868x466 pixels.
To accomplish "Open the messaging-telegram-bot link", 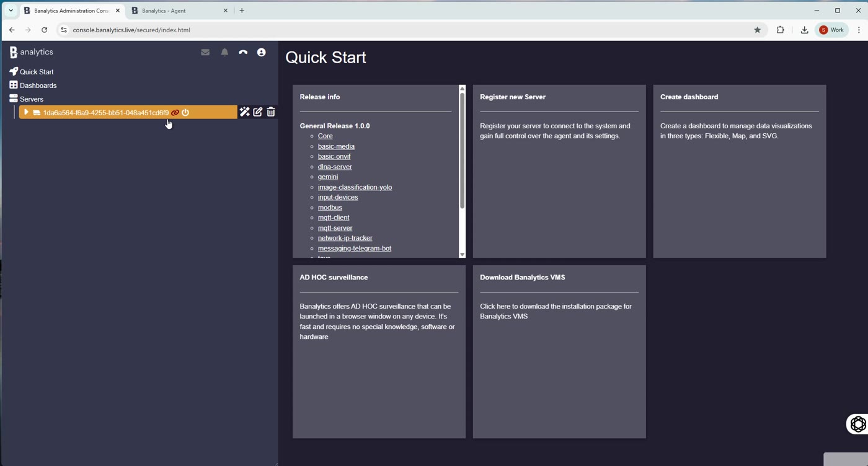I will [x=355, y=248].
